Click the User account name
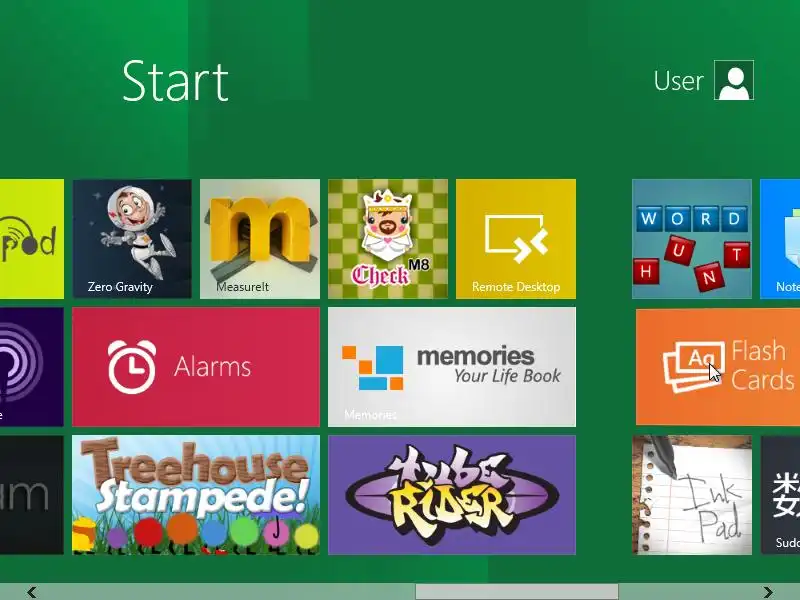800x600 pixels. [x=679, y=81]
